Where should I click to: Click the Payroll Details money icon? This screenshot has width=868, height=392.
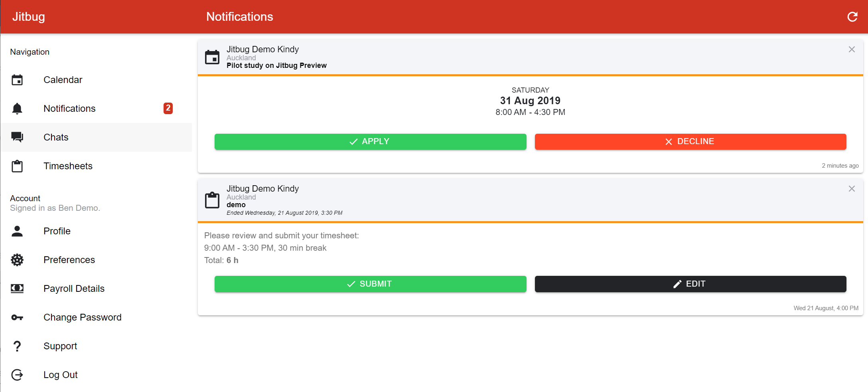point(17,289)
